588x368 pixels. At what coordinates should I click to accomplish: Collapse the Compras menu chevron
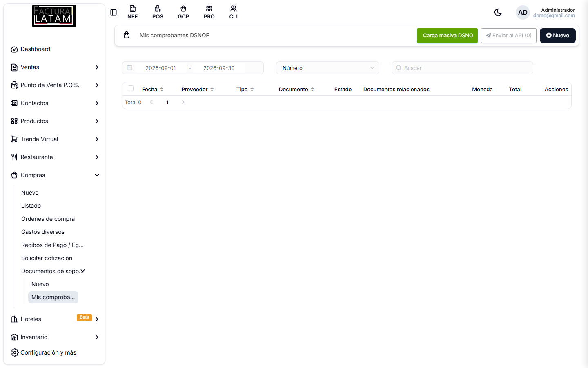tap(97, 175)
